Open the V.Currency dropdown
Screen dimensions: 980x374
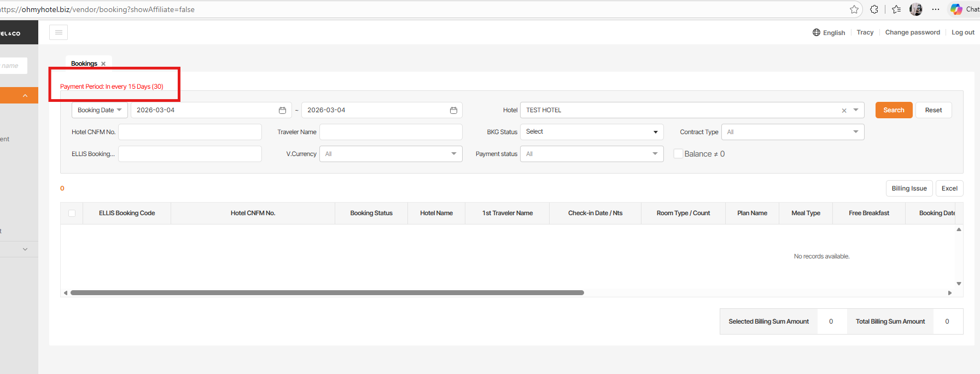point(391,154)
